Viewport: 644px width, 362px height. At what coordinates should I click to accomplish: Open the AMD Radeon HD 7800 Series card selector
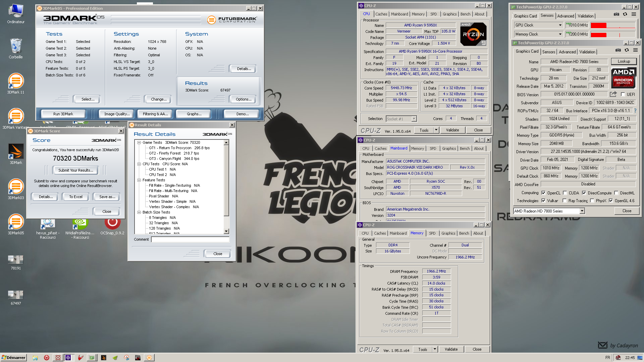pyautogui.click(x=549, y=211)
